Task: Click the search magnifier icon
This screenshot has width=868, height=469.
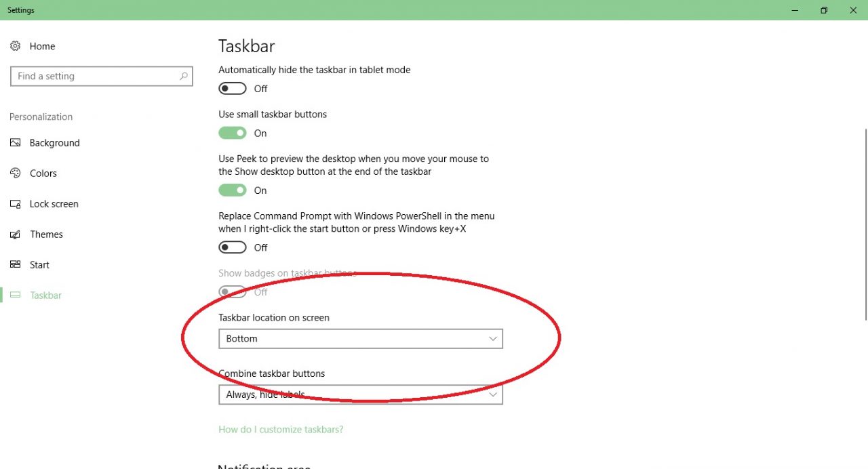Action: click(x=183, y=76)
